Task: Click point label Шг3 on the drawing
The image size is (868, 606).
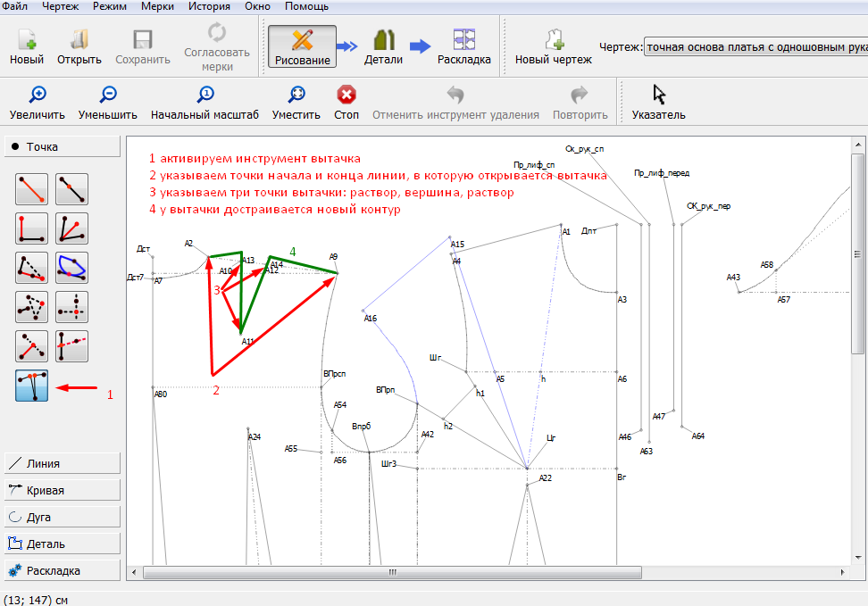Action: click(x=388, y=463)
